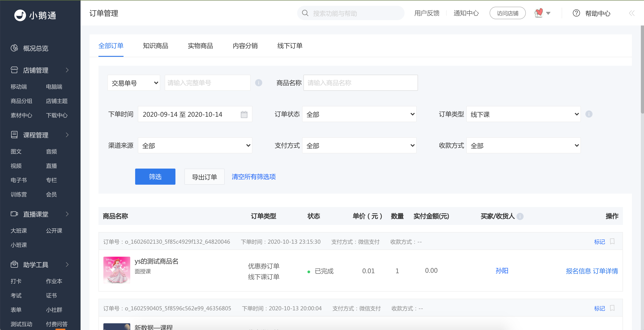Switch to the 知识商品 tab
This screenshot has height=330, width=644.
coord(156,46)
